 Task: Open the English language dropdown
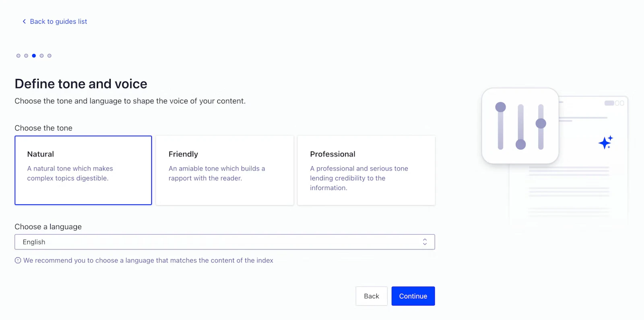(x=225, y=242)
